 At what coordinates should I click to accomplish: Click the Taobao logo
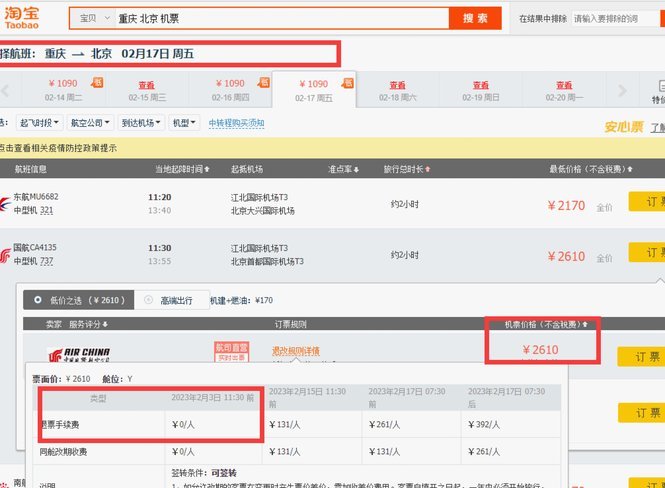pyautogui.click(x=22, y=18)
